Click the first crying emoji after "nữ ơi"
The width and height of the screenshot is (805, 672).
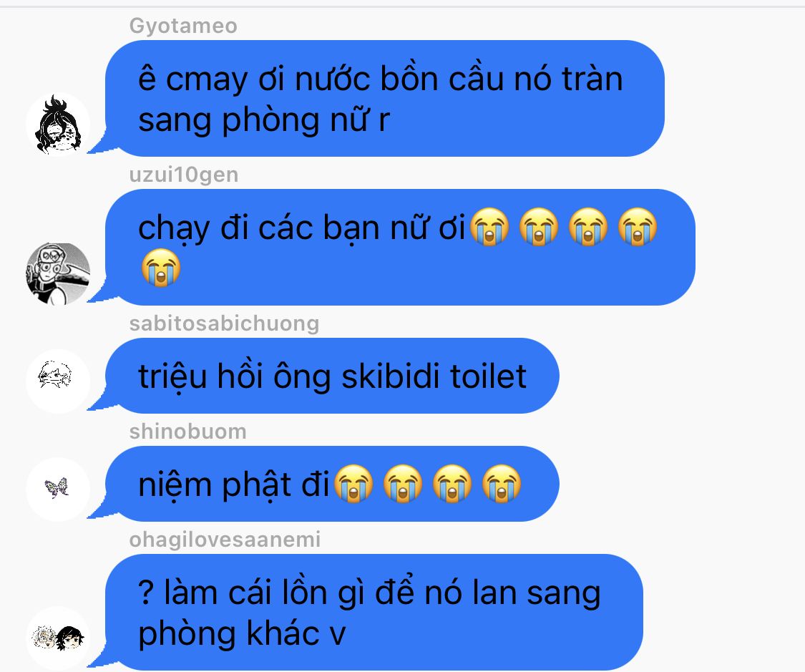pos(489,227)
